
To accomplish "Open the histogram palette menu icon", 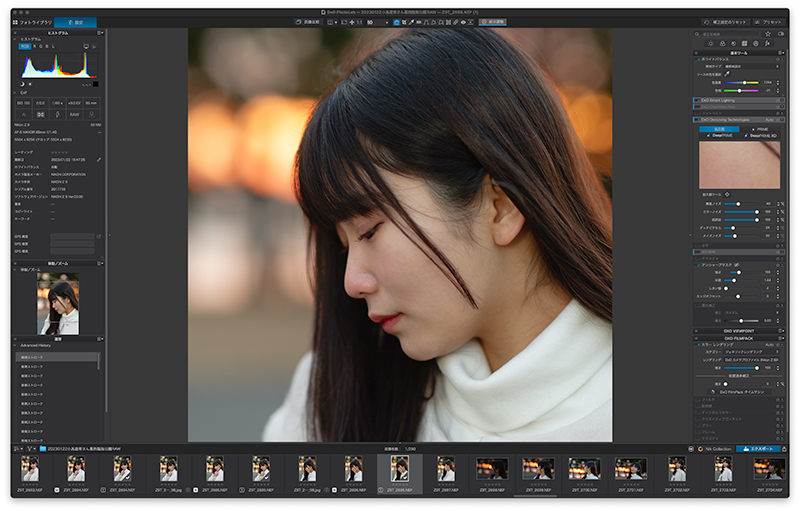I will [x=101, y=33].
